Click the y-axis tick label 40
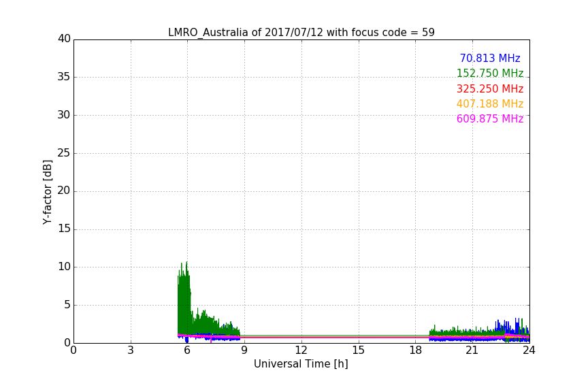The image size is (588, 392). 64,39
